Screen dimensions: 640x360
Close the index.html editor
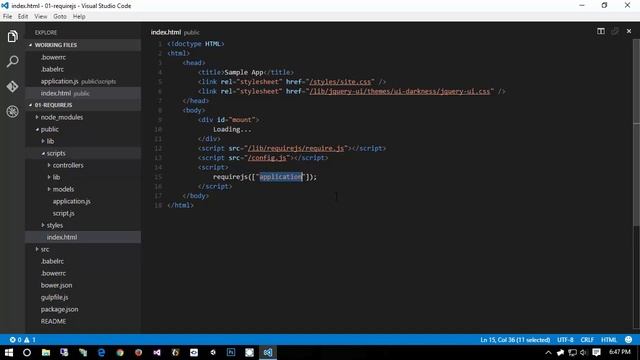(629, 31)
